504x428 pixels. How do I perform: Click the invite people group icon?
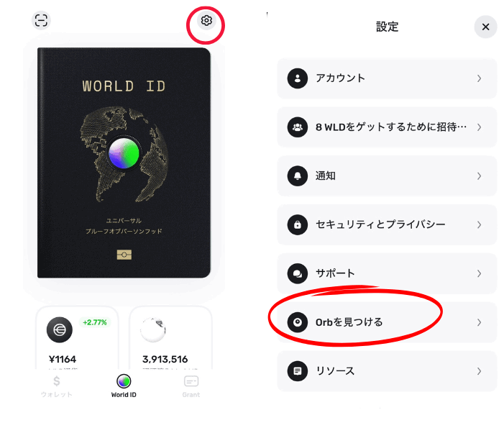click(298, 127)
